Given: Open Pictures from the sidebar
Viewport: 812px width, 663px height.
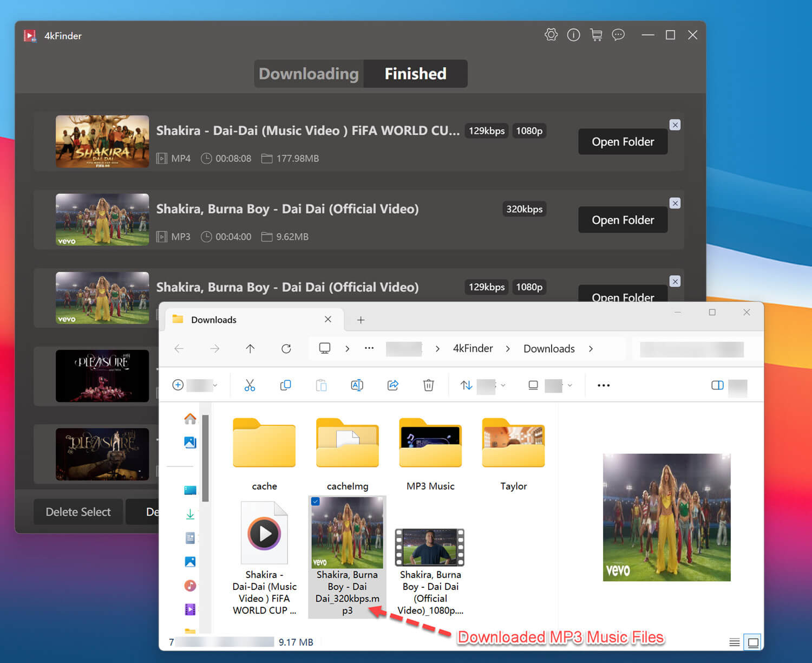Looking at the screenshot, I should (x=190, y=562).
